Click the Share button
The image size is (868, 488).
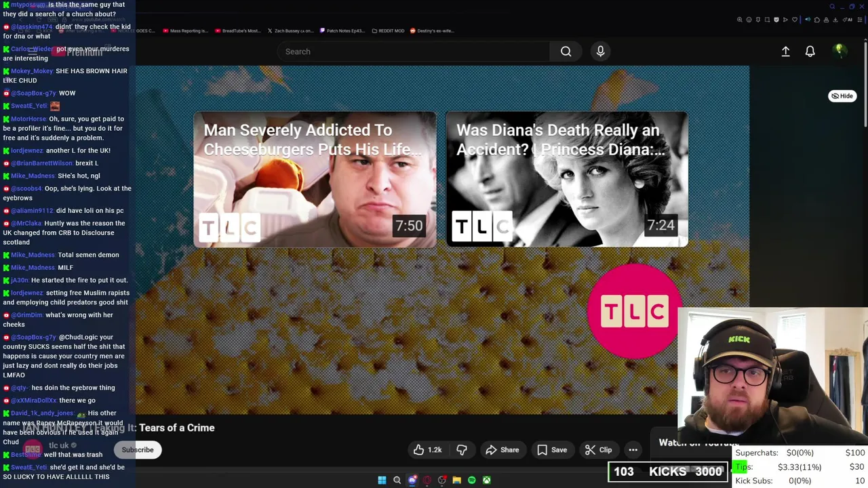click(502, 450)
